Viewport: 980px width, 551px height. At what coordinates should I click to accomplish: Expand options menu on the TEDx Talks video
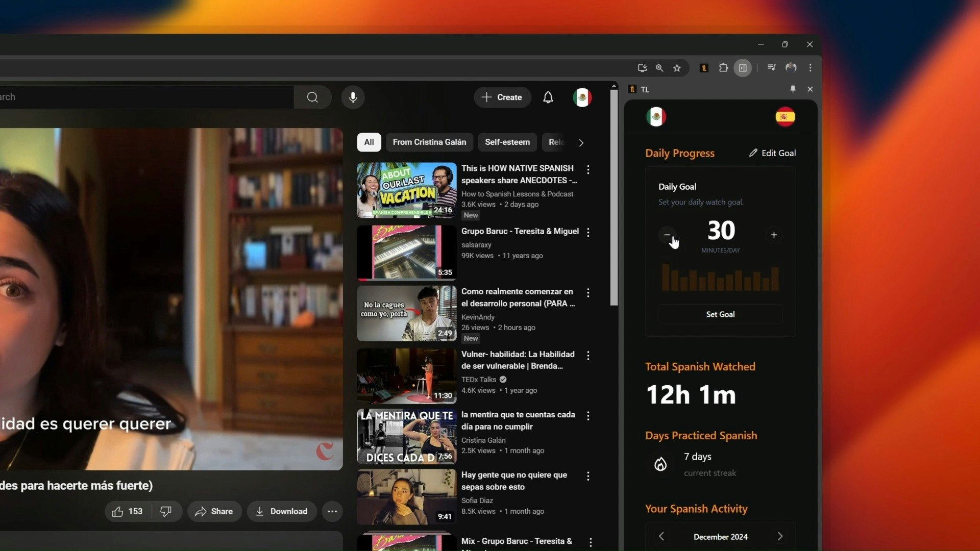click(x=588, y=356)
